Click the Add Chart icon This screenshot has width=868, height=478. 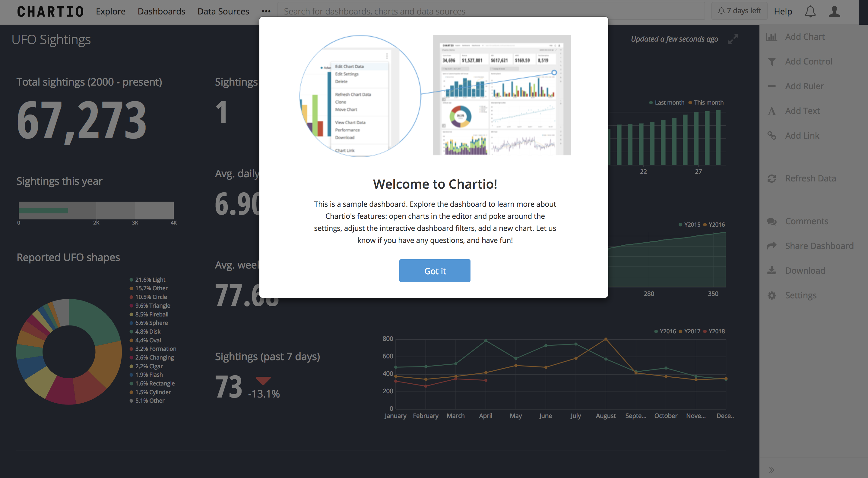(772, 36)
